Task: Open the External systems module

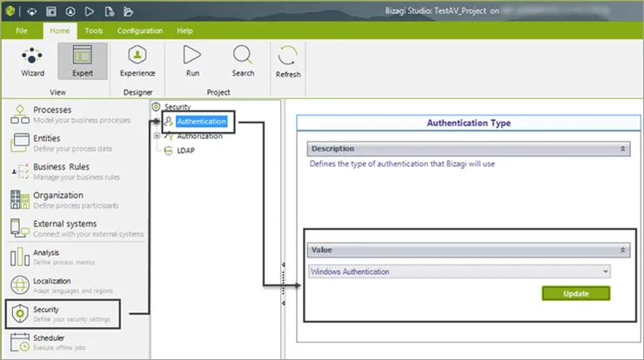Action: pos(77,228)
